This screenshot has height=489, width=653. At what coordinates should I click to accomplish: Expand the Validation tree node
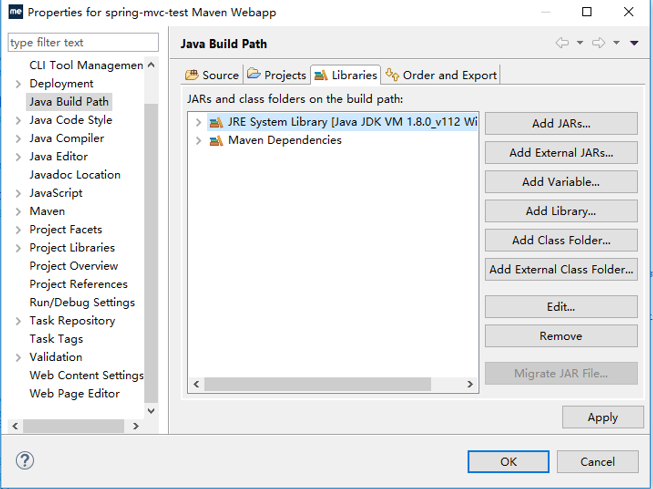pos(18,357)
